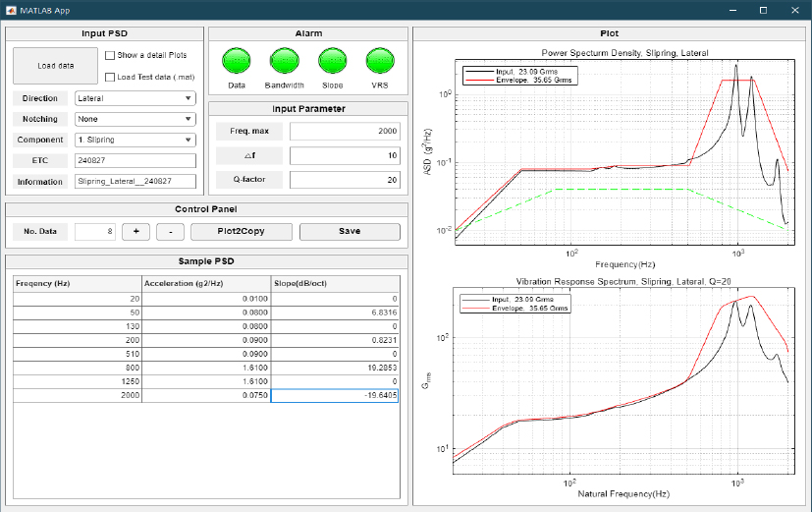The height and width of the screenshot is (512, 812).
Task: Click the frequency cell 20
Action: pos(78,299)
